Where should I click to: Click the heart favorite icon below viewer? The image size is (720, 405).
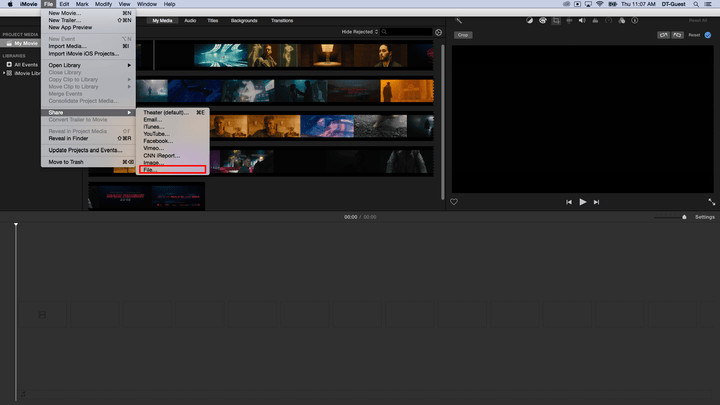coord(454,202)
